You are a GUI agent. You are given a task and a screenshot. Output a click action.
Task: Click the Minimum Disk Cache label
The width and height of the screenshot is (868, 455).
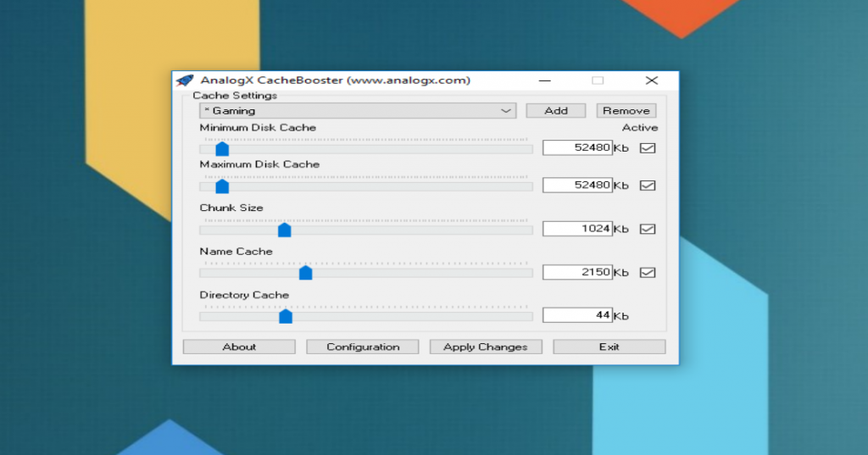pyautogui.click(x=258, y=128)
